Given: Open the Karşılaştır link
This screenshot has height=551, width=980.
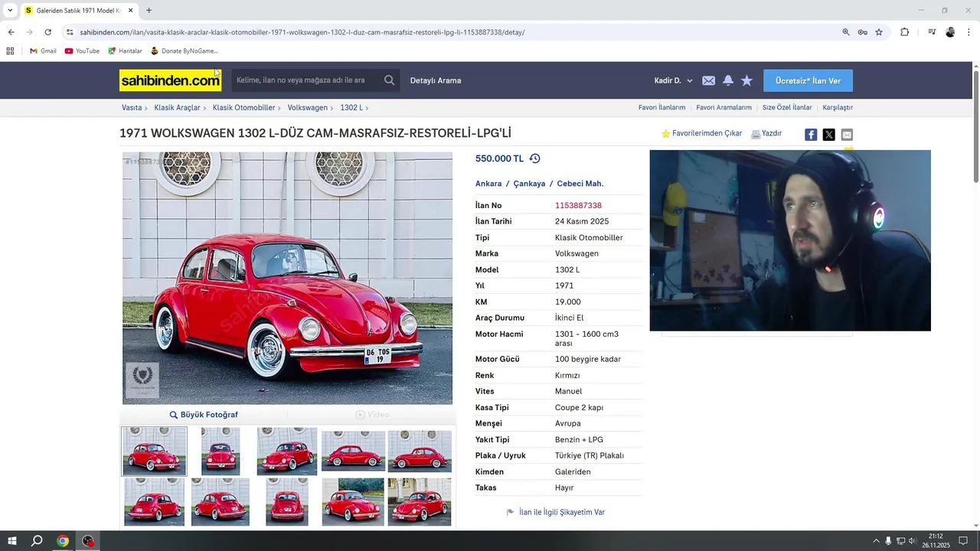Looking at the screenshot, I should (838, 108).
